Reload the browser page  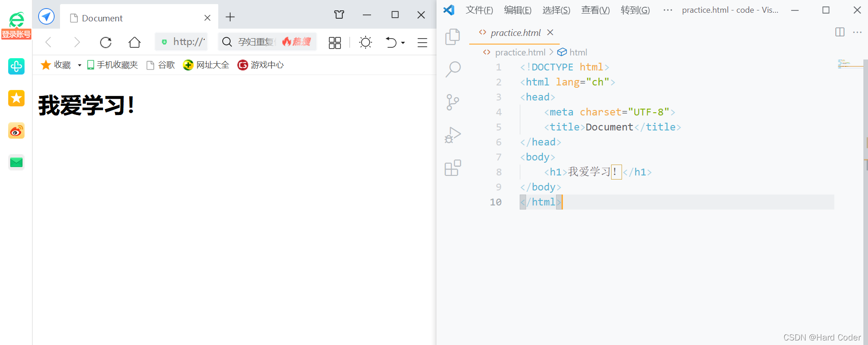pyautogui.click(x=105, y=42)
